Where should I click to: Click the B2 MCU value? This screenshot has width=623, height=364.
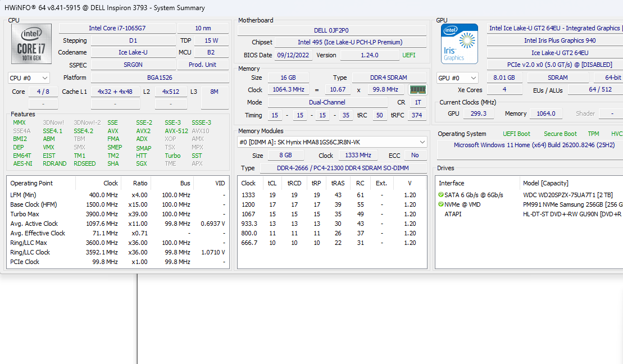211,52
